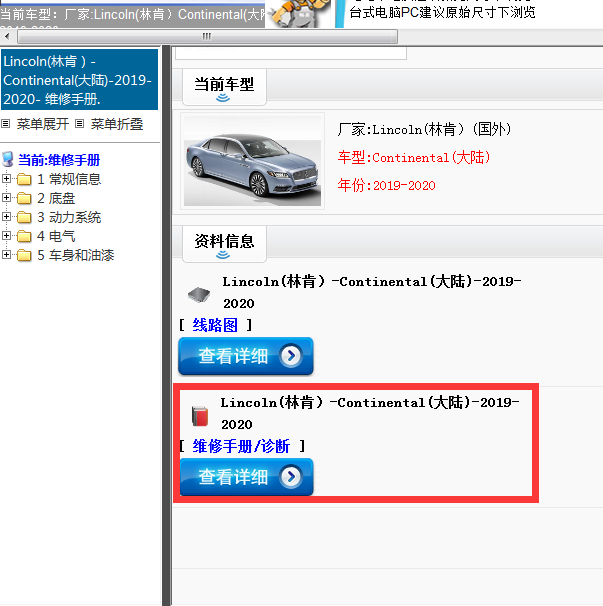Select the 1 常规信息 tree label
Screen dimensions: 603x606
pos(69,179)
